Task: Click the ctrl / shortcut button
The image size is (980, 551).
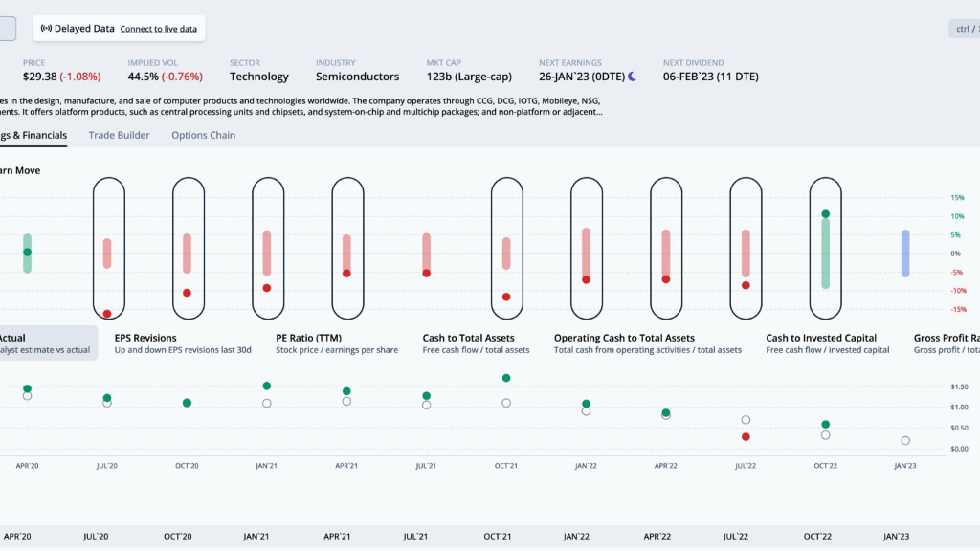Action: coord(963,29)
